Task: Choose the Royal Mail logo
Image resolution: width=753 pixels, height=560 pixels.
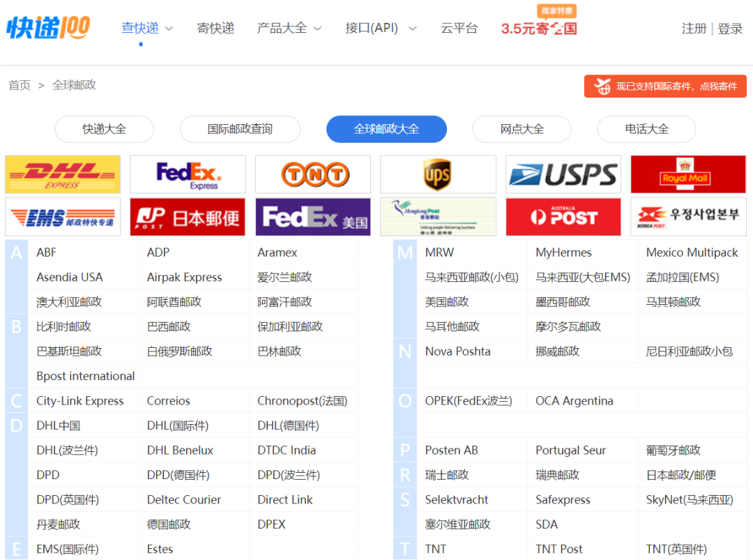Action: click(688, 174)
